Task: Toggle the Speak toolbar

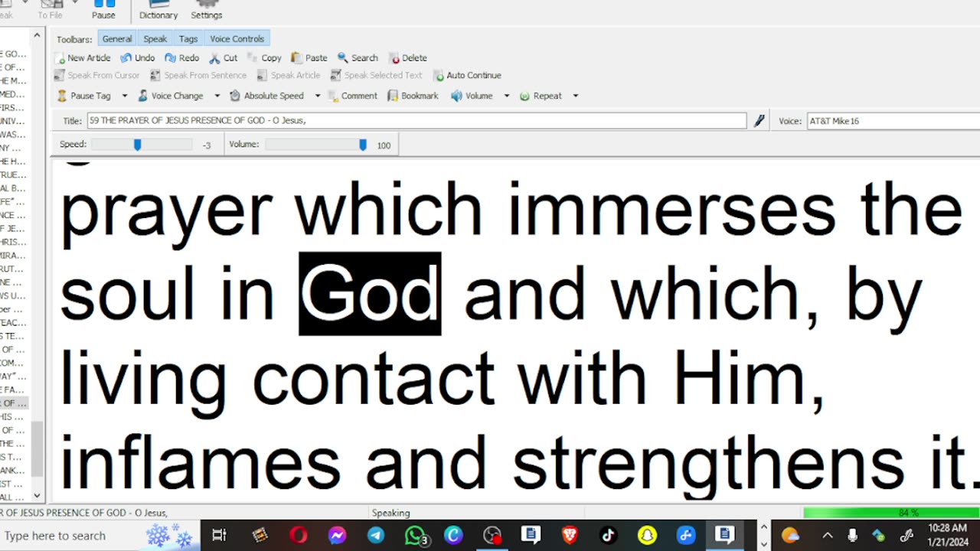Action: coord(155,39)
